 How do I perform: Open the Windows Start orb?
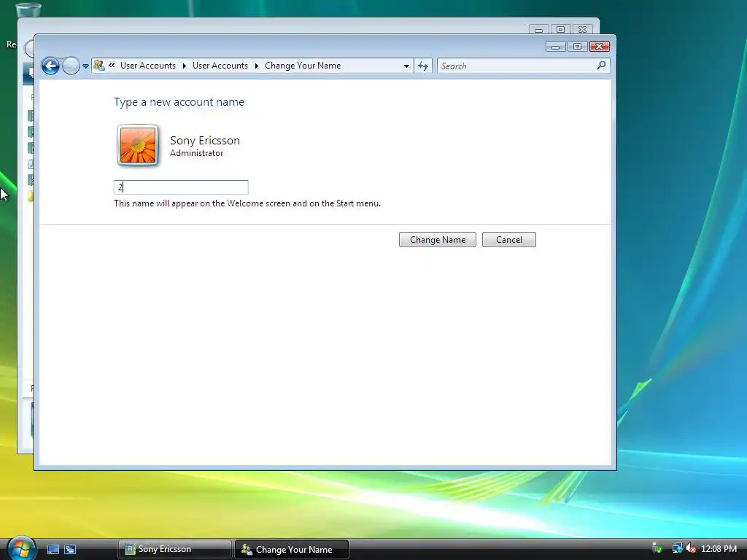tap(21, 548)
